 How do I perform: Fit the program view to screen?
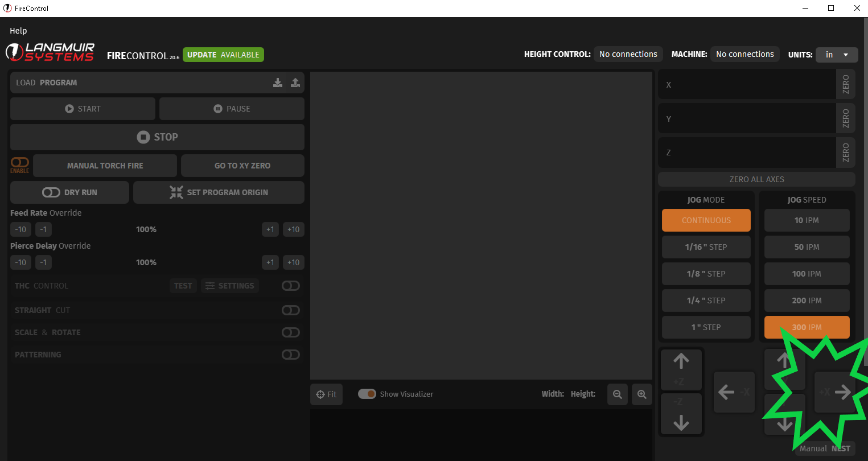tap(326, 394)
